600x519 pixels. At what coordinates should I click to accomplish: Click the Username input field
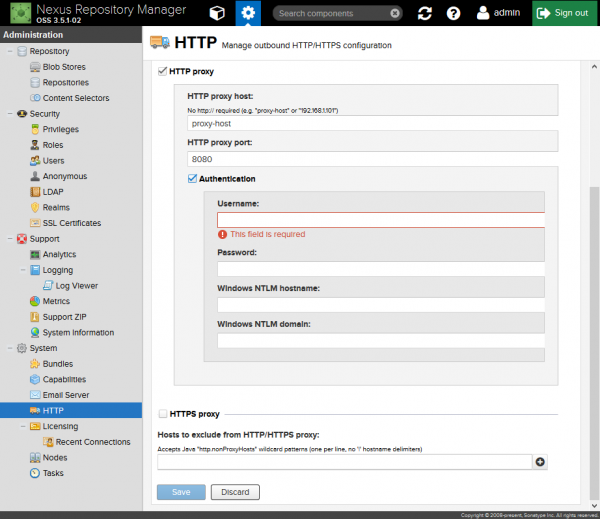pos(381,220)
